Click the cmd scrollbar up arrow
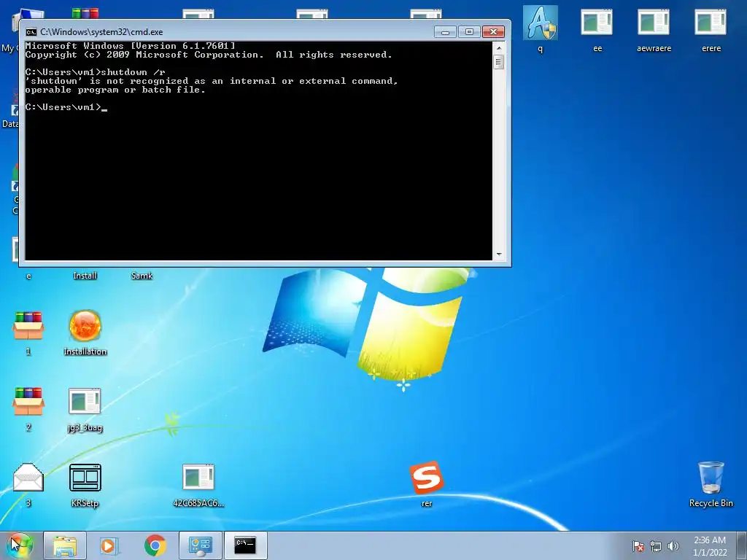Viewport: 747px width, 560px height. pos(499,48)
